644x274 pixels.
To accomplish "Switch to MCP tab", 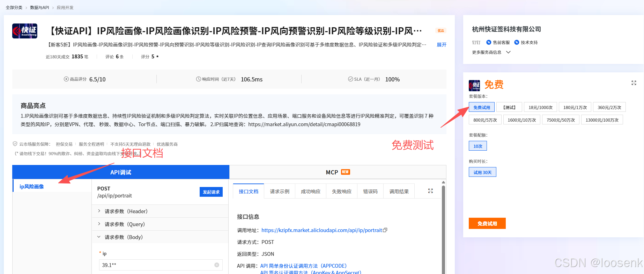I will 338,172.
